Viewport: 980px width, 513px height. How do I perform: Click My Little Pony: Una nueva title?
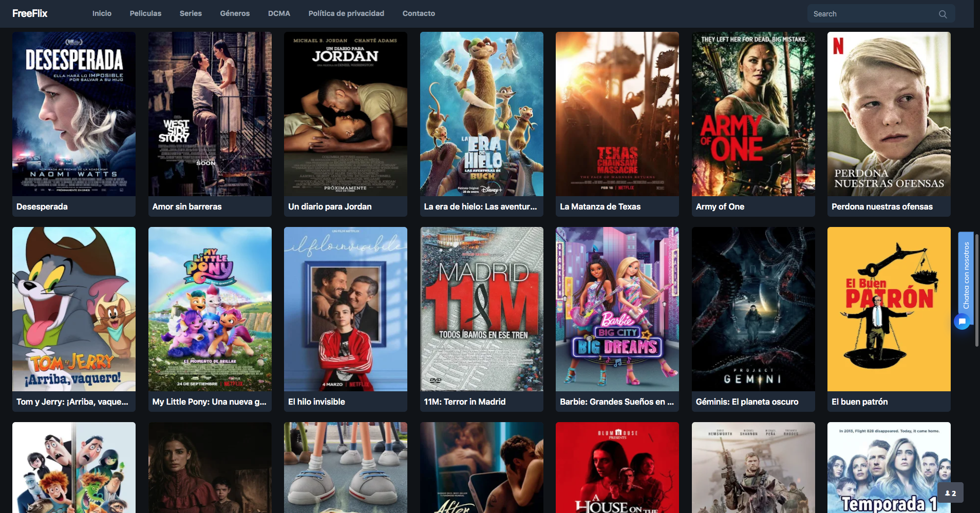tap(209, 402)
